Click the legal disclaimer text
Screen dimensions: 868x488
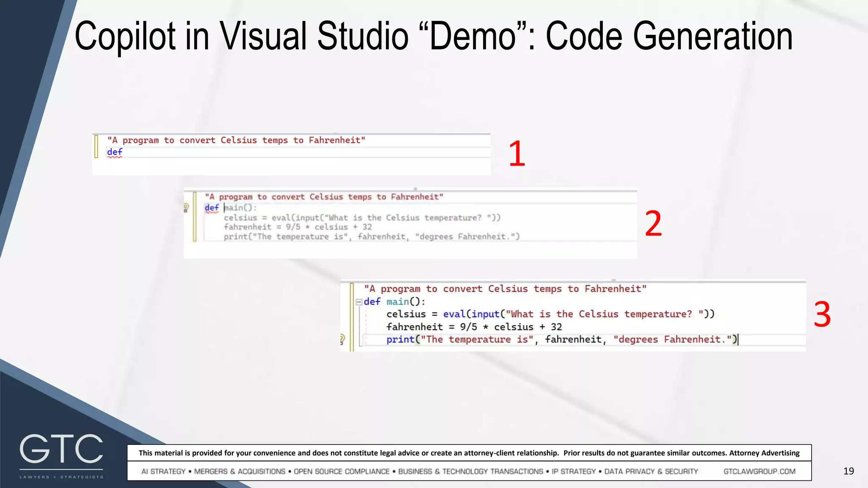click(x=469, y=453)
